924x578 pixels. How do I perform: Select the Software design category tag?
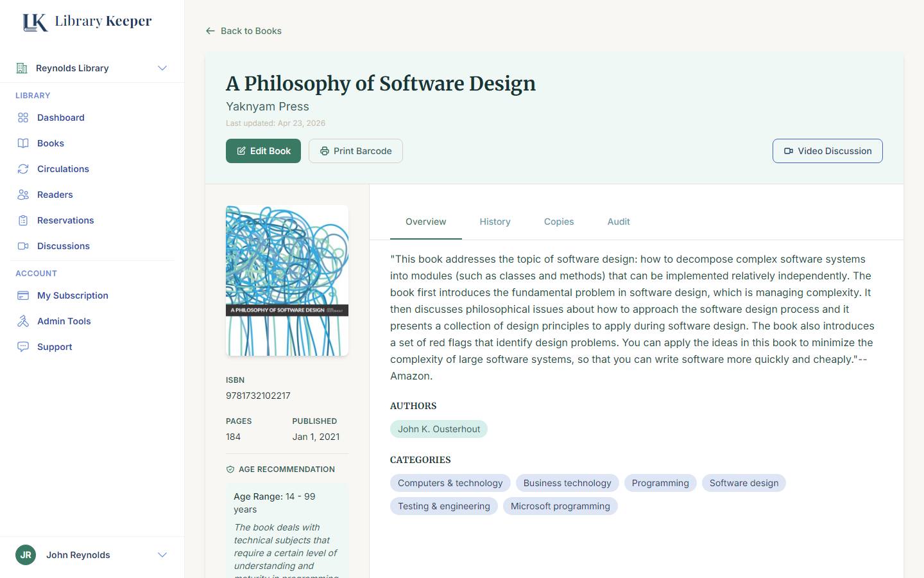click(744, 483)
